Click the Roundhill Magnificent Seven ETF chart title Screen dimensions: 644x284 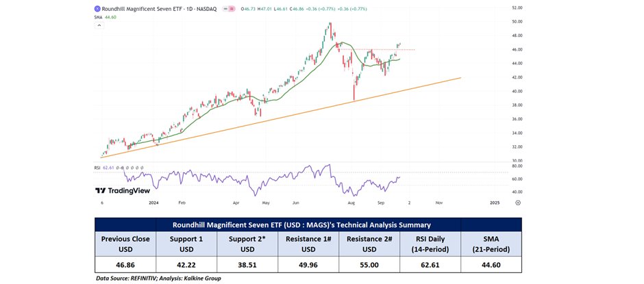[x=158, y=9]
